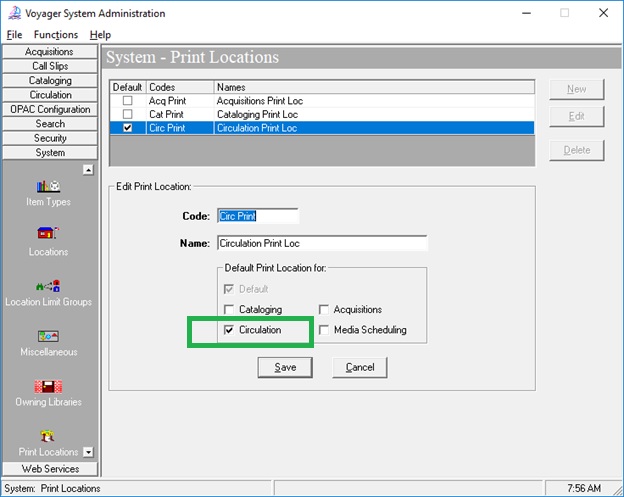
Task: Select the Print Locations icon
Action: click(47, 437)
